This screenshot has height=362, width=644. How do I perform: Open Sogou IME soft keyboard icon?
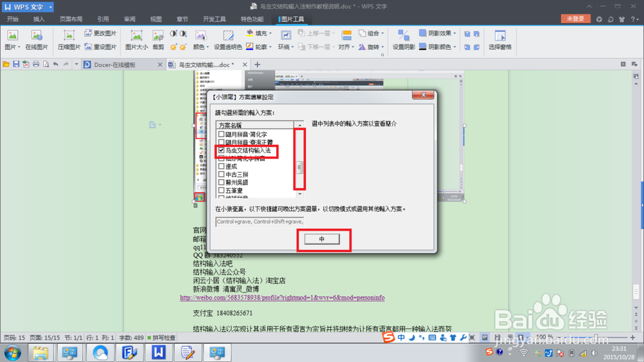432,338
